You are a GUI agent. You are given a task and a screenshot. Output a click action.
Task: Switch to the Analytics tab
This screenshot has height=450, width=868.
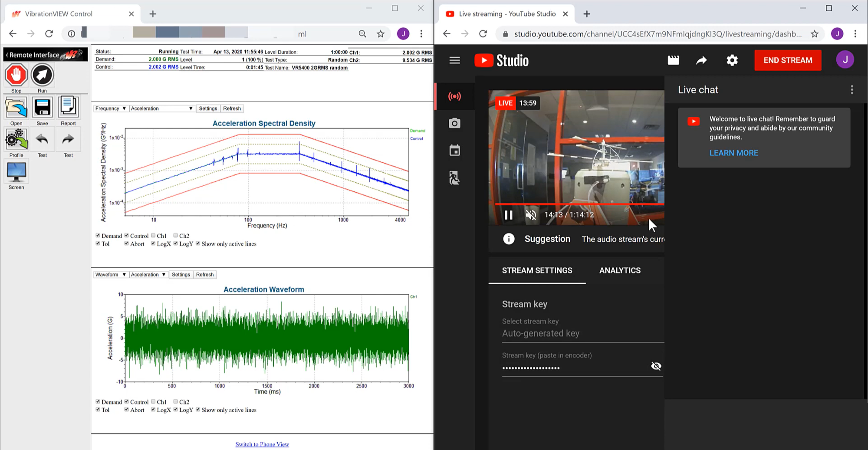click(619, 270)
